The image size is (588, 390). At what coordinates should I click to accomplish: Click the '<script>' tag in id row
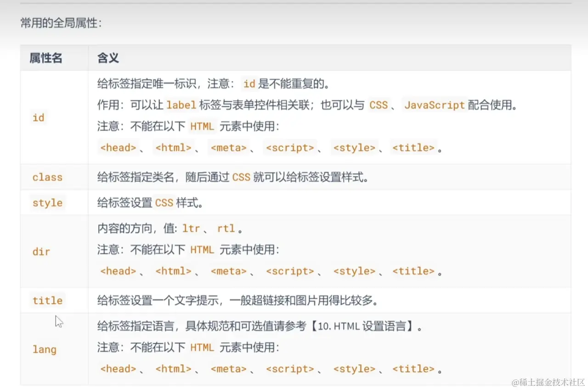click(x=290, y=148)
